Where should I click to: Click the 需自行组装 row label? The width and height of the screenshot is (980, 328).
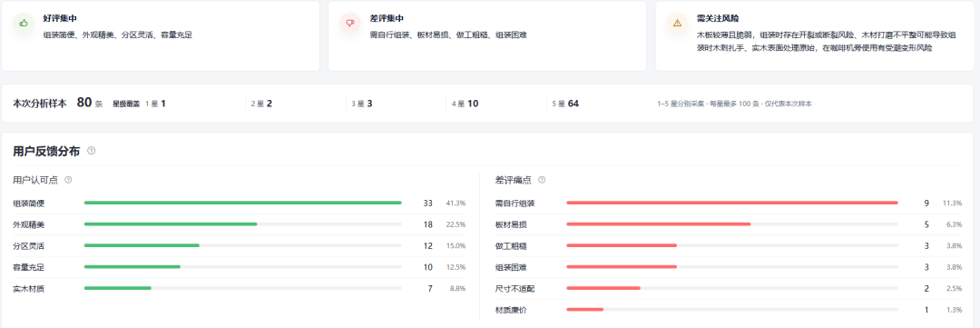pos(515,204)
